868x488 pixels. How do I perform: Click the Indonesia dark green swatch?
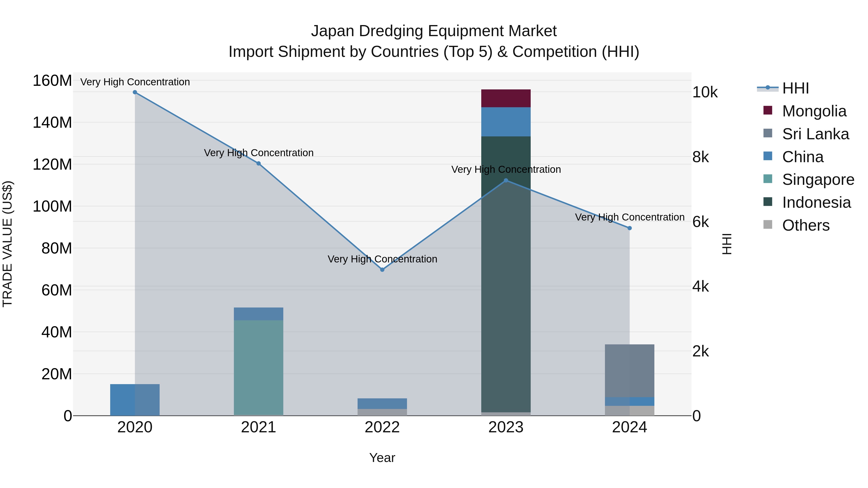[768, 201]
